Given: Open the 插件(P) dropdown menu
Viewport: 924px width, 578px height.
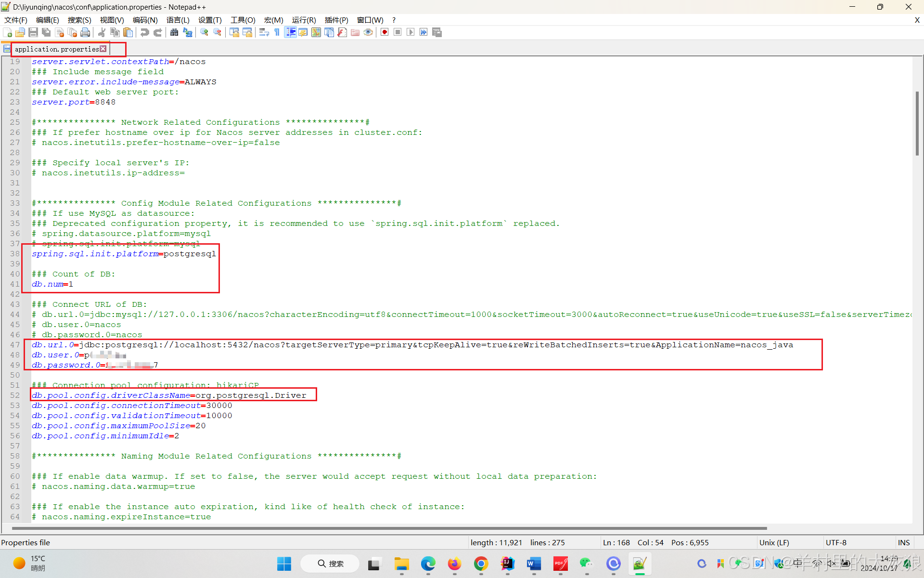Looking at the screenshot, I should coord(336,20).
